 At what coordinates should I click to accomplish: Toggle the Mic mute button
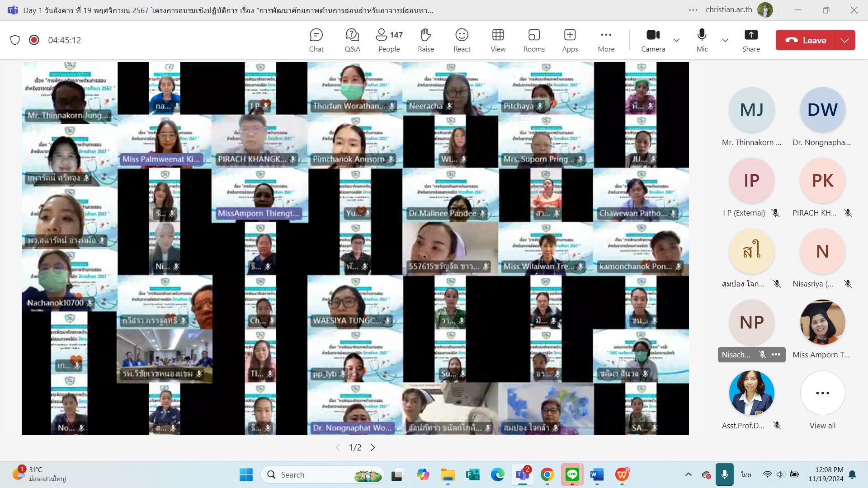click(x=702, y=40)
